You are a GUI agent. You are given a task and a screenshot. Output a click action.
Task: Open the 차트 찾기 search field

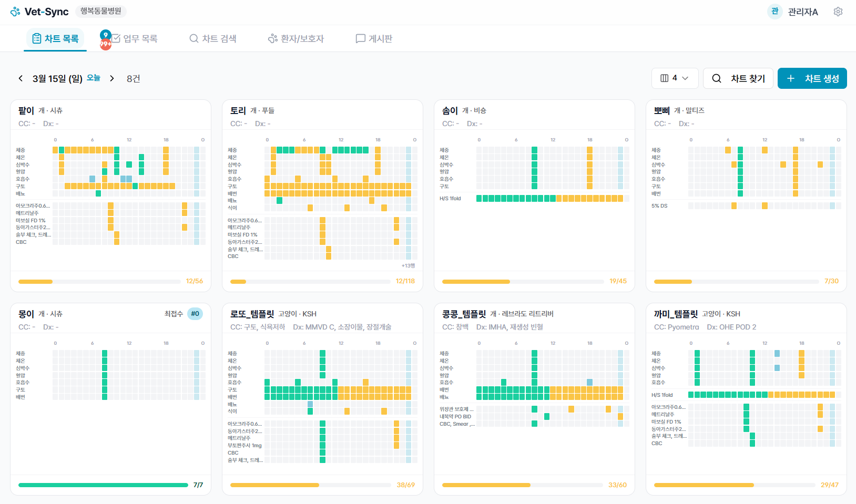pyautogui.click(x=738, y=78)
